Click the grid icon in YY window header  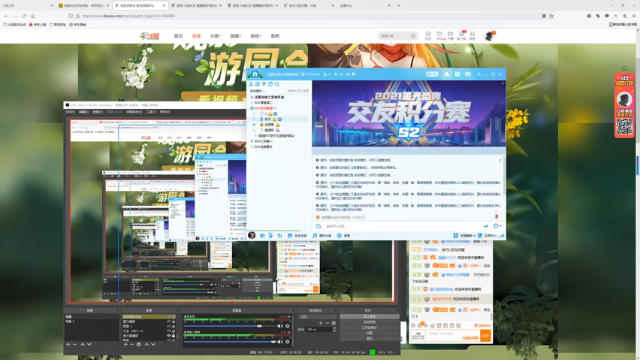click(457, 74)
